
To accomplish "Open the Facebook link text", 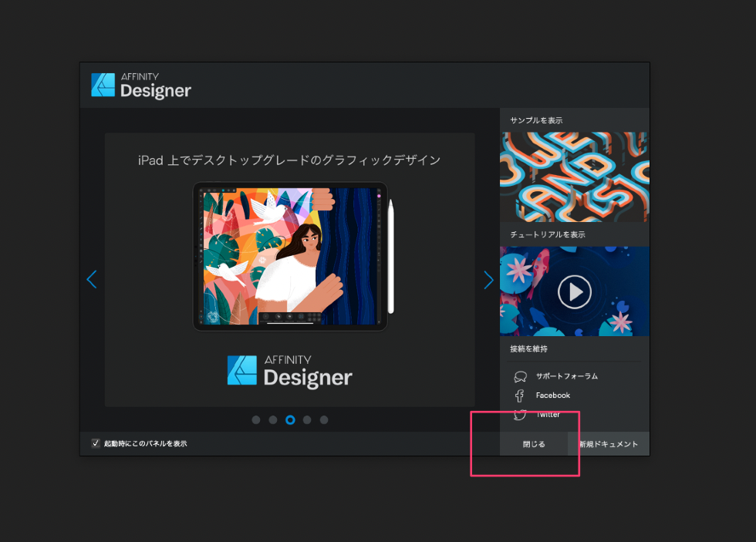I will 553,396.
